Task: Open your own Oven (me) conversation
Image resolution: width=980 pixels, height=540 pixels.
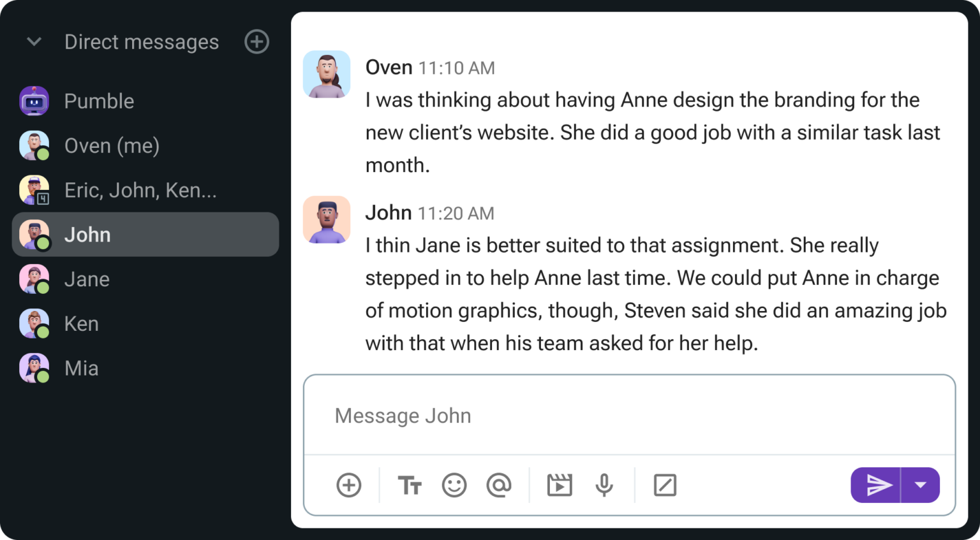Action: tap(112, 145)
